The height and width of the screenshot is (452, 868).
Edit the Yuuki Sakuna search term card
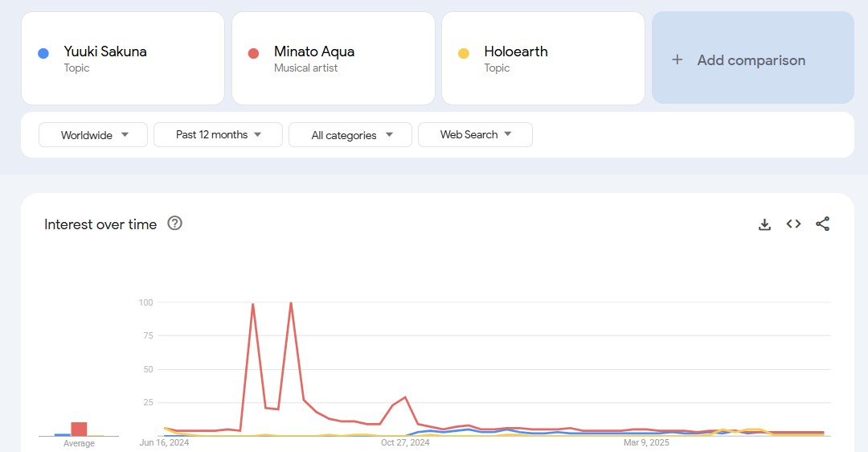[123, 58]
